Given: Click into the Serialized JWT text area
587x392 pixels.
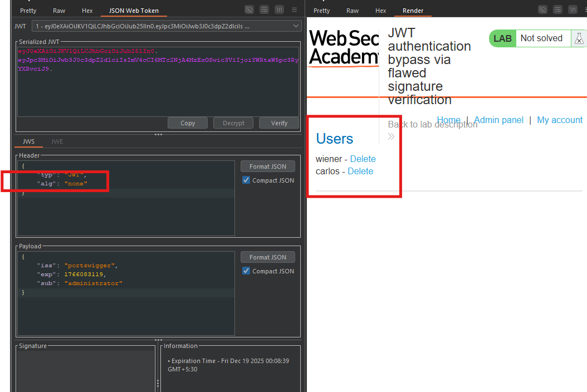Looking at the screenshot, I should (158, 82).
